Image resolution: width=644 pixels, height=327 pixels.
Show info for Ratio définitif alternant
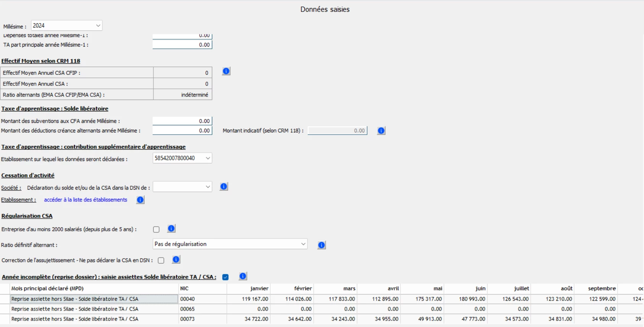pyautogui.click(x=321, y=245)
